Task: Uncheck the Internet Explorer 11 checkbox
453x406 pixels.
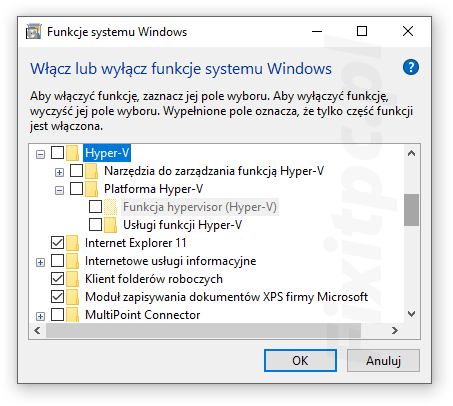Action: (57, 243)
